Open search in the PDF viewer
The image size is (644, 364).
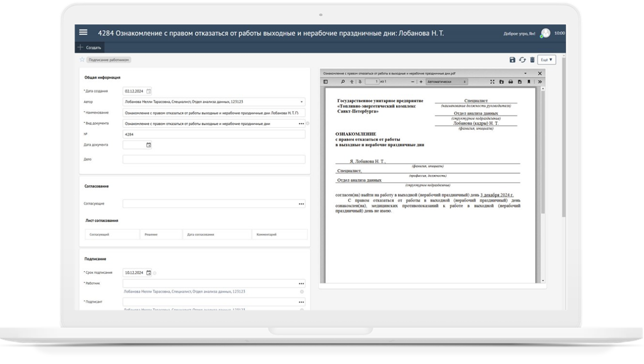343,82
